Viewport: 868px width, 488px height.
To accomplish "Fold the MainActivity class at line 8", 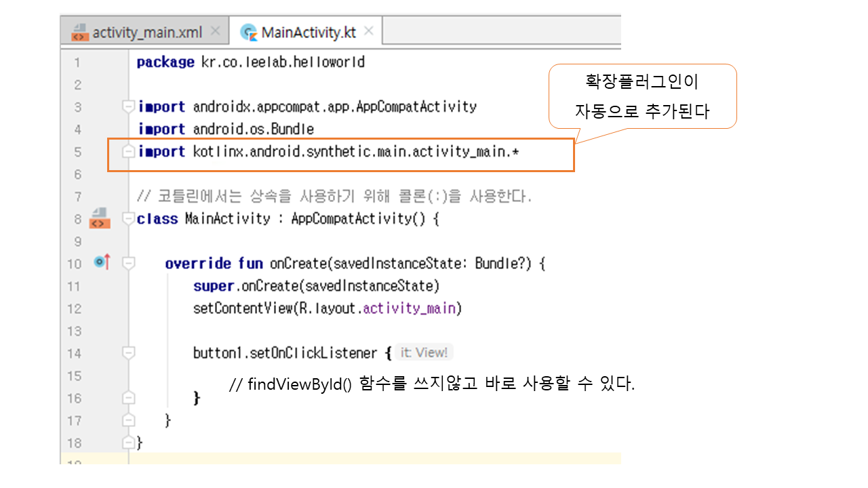I will coord(128,218).
